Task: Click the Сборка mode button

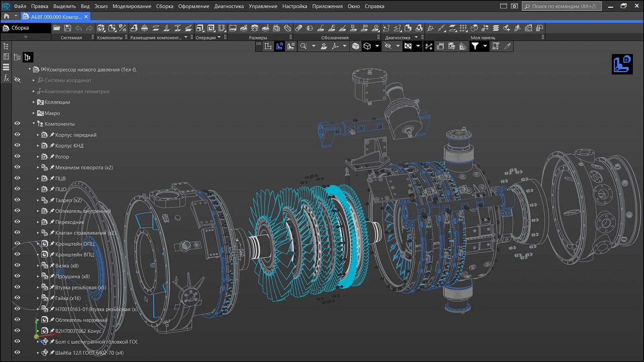Action: pyautogui.click(x=20, y=28)
